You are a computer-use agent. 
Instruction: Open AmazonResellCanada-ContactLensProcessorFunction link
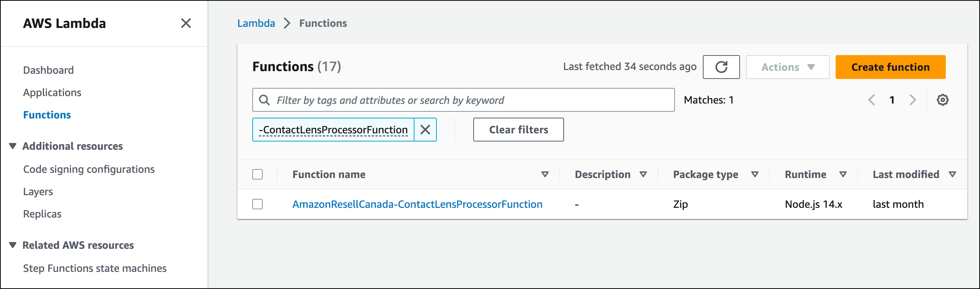(x=417, y=204)
